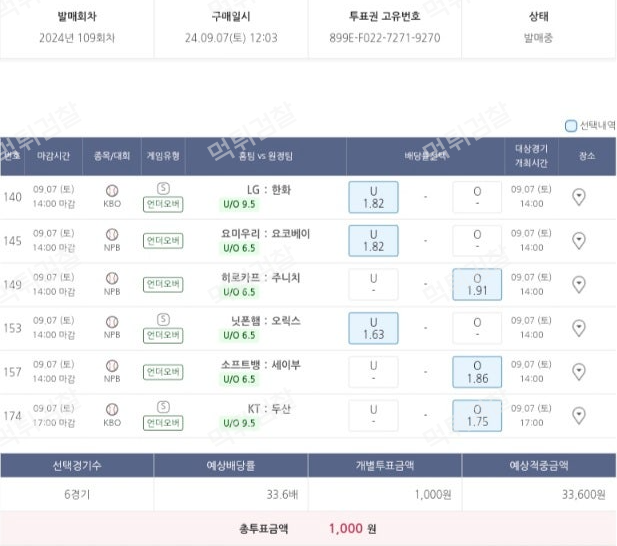Open location pin for LG vs 한화 match

579,197
